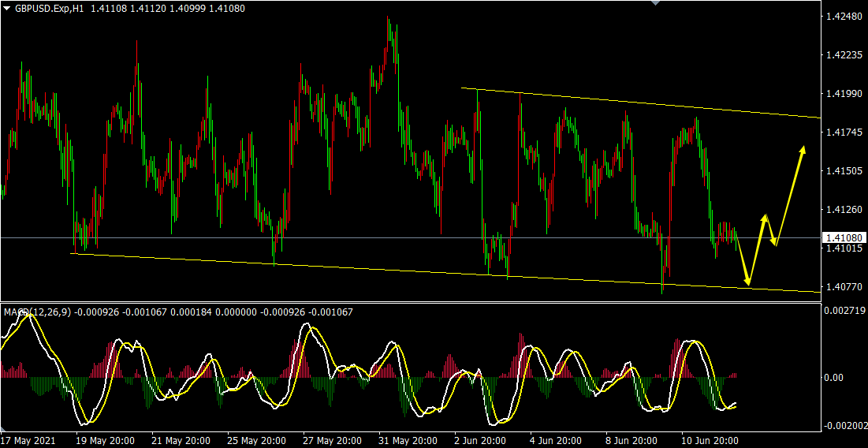Viewport: 868px width, 448px height.
Task: Click the divider between chart and MACD panel
Action: [394, 301]
